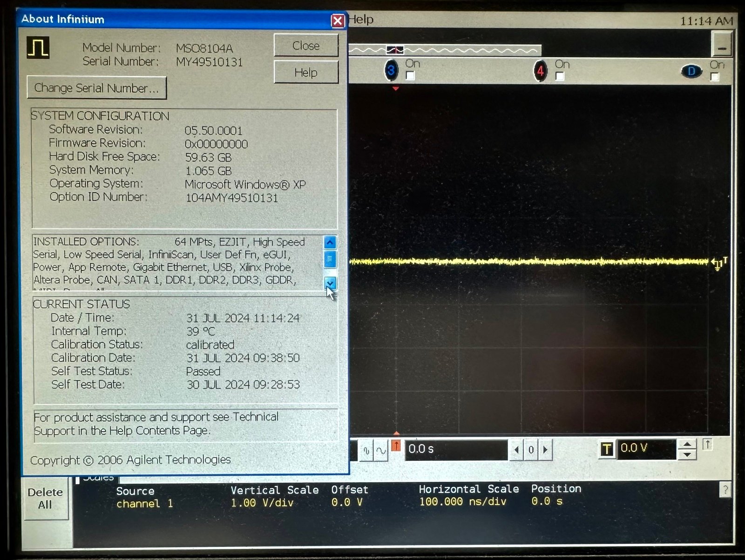Click the question mark help icon
Viewport: 745px width, 560px height.
click(x=725, y=490)
